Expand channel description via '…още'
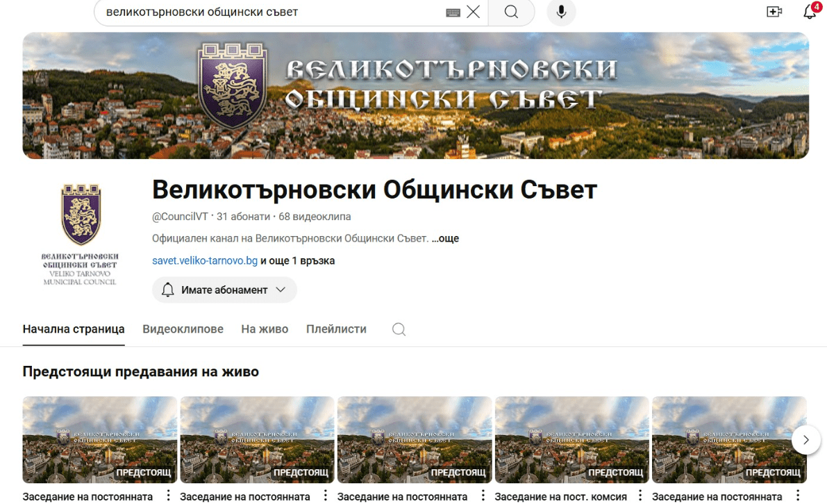 point(445,239)
